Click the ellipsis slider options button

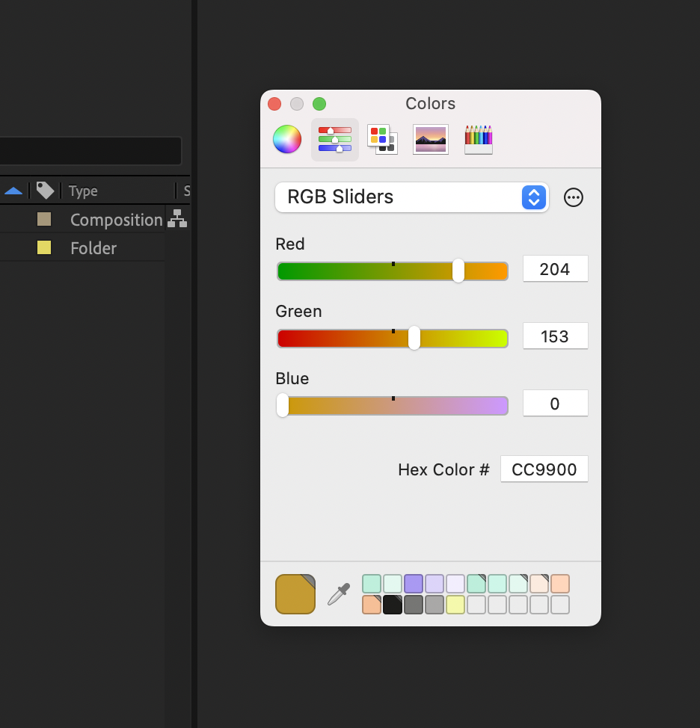point(574,197)
